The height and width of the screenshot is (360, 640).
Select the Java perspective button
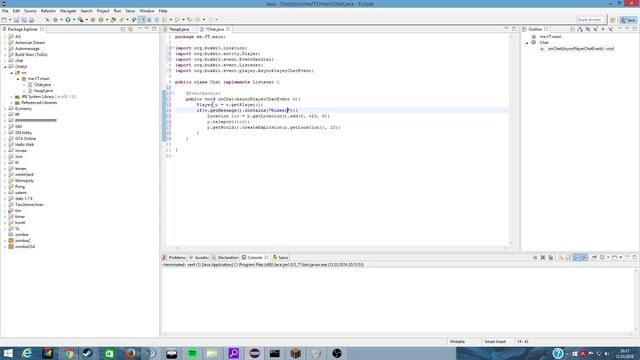click(x=628, y=20)
